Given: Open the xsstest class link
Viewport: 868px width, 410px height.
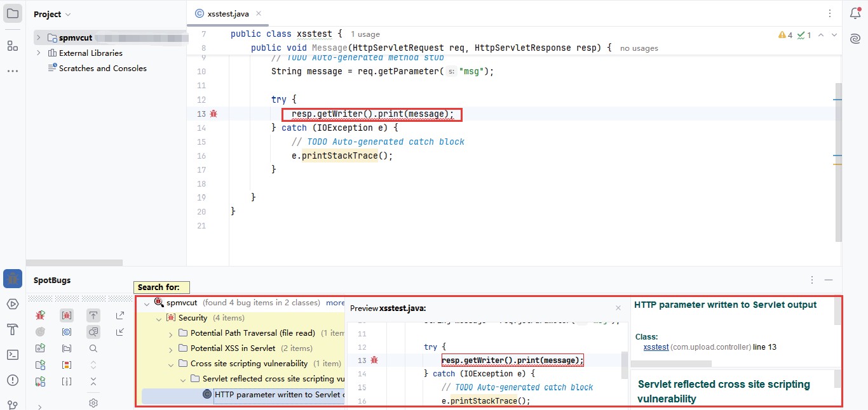Looking at the screenshot, I should pos(656,347).
